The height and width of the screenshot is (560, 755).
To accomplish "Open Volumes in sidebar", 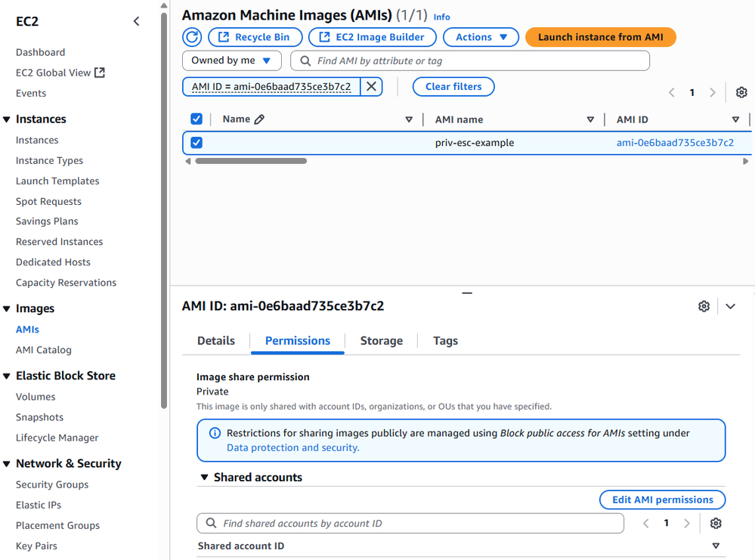I will 36,397.
